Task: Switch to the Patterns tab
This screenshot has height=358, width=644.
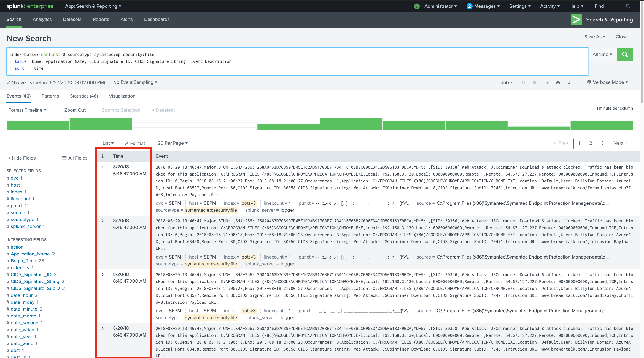Action: point(50,96)
